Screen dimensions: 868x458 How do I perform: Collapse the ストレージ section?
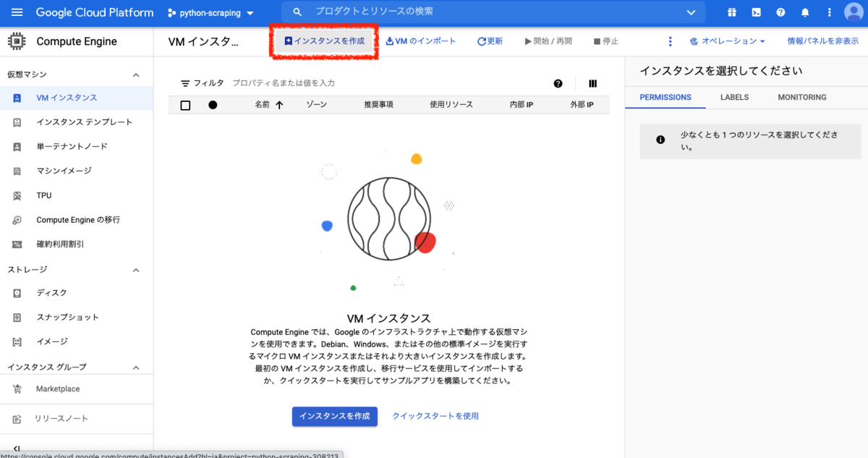(x=135, y=270)
